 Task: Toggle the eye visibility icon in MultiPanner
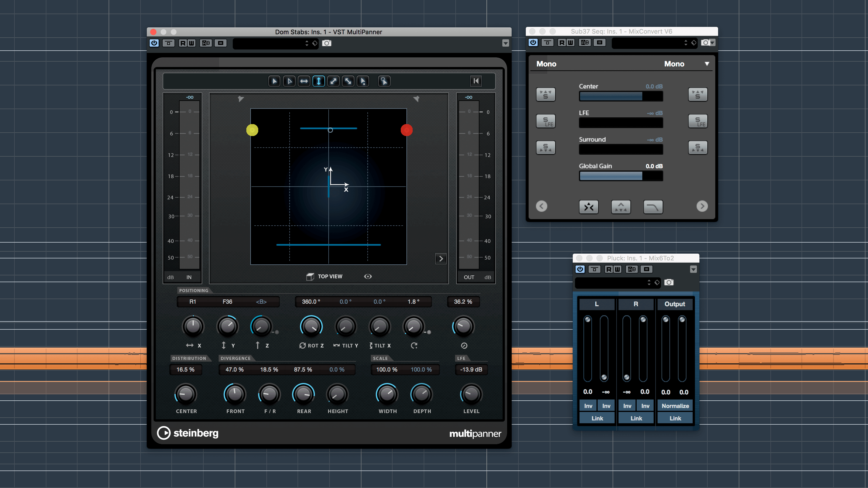coord(368,277)
